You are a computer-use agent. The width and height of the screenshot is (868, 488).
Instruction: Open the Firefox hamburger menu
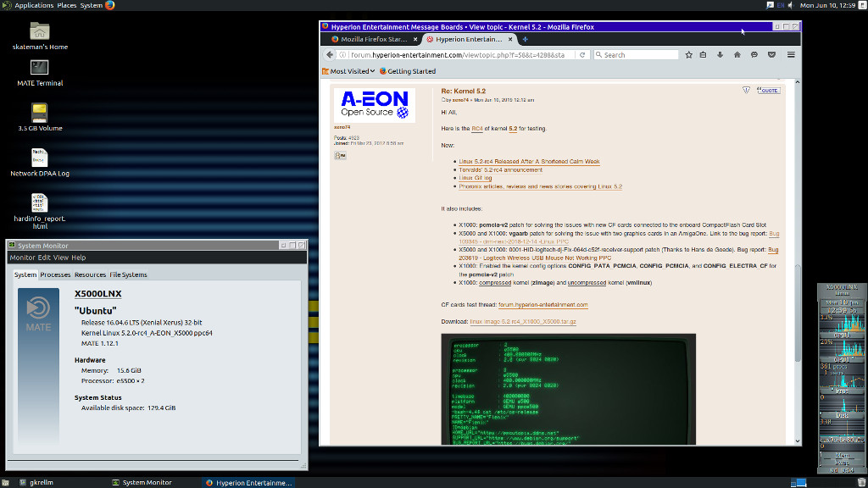click(791, 55)
